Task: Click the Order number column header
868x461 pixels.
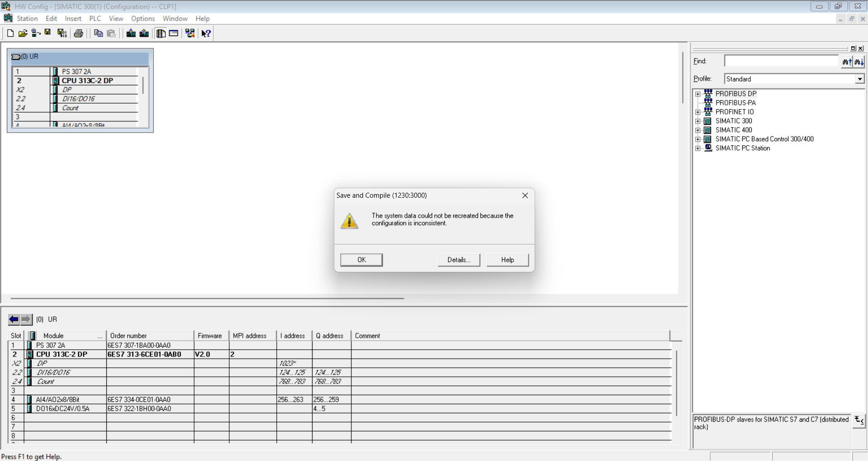Action: click(150, 336)
